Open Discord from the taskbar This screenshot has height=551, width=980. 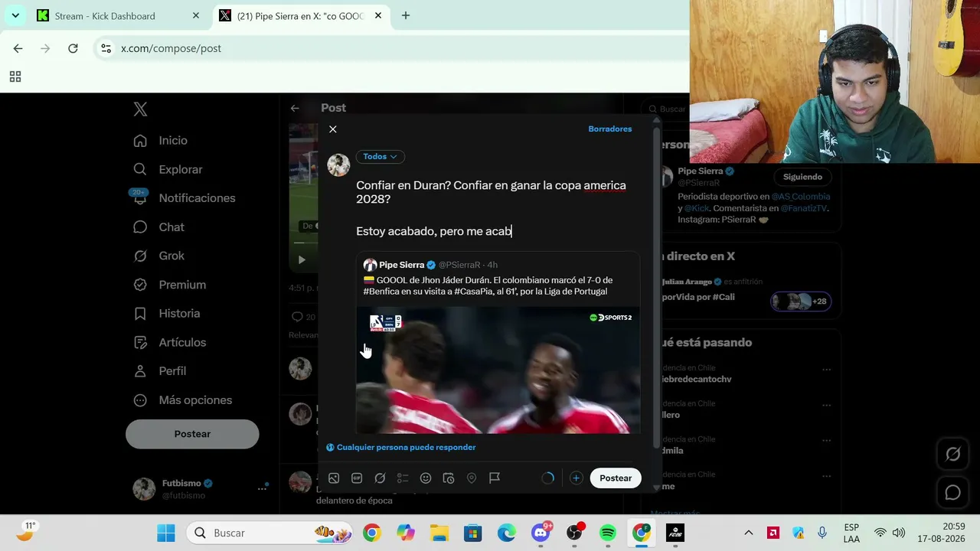click(541, 533)
